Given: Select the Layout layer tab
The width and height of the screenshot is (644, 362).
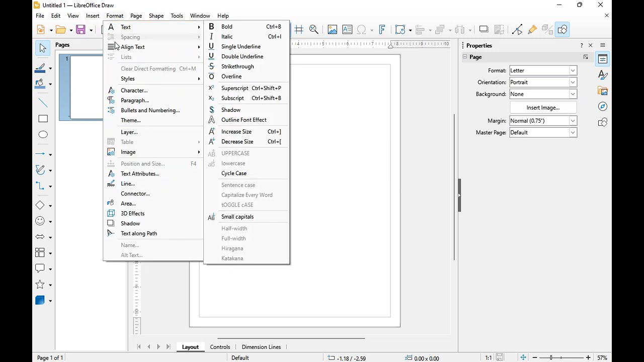Looking at the screenshot, I should point(190,347).
